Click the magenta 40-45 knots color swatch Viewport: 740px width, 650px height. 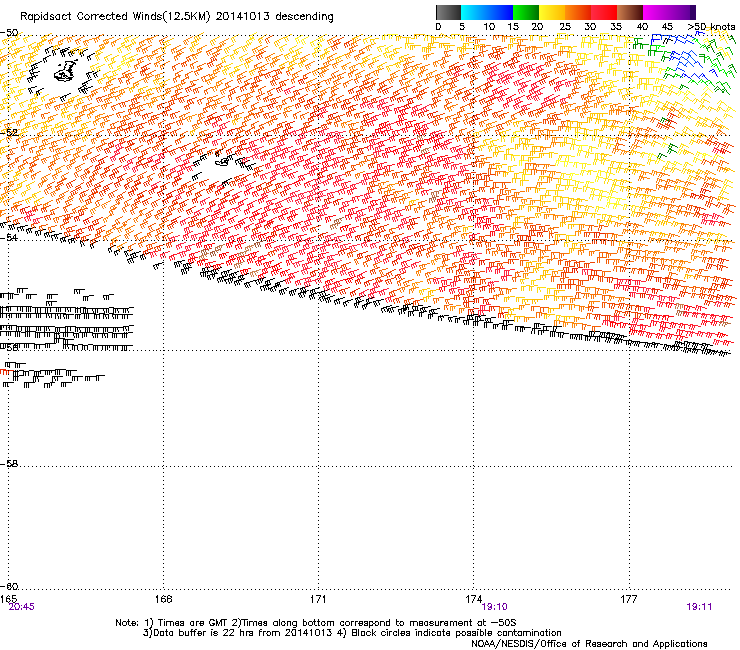click(x=656, y=12)
